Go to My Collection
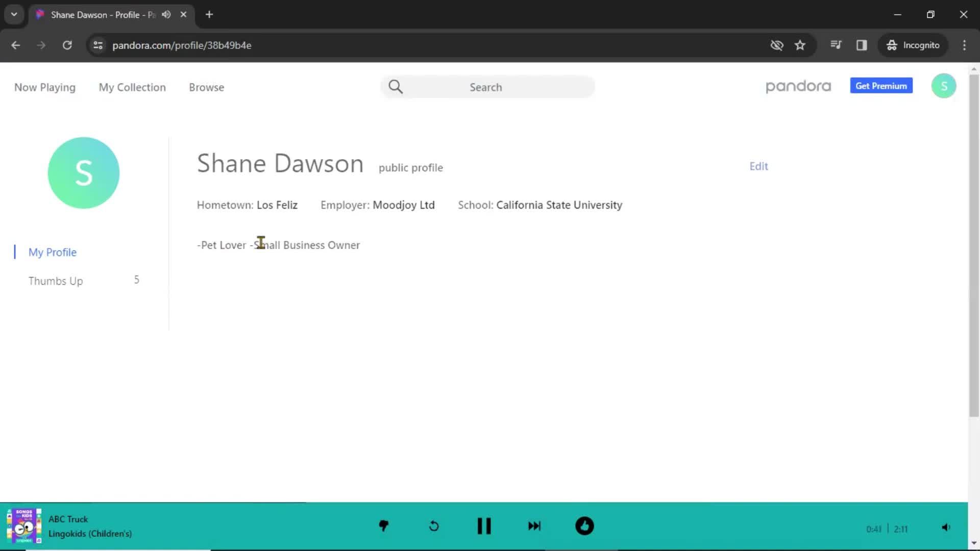980x551 pixels. pyautogui.click(x=132, y=87)
